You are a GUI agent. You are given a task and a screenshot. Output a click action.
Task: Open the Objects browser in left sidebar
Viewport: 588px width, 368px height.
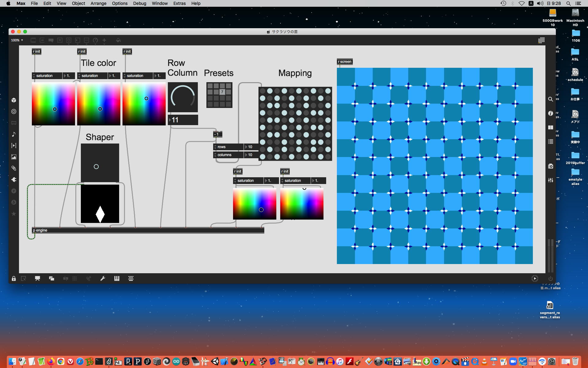(x=14, y=100)
